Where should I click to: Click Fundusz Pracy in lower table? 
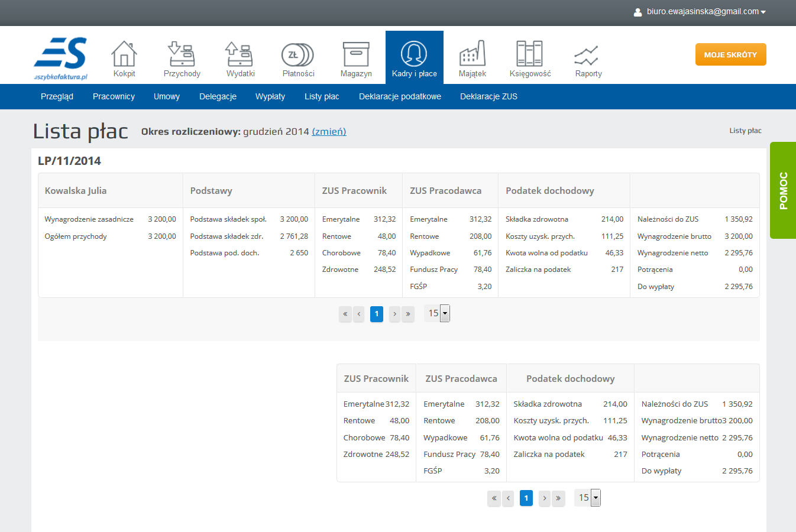pyautogui.click(x=449, y=455)
